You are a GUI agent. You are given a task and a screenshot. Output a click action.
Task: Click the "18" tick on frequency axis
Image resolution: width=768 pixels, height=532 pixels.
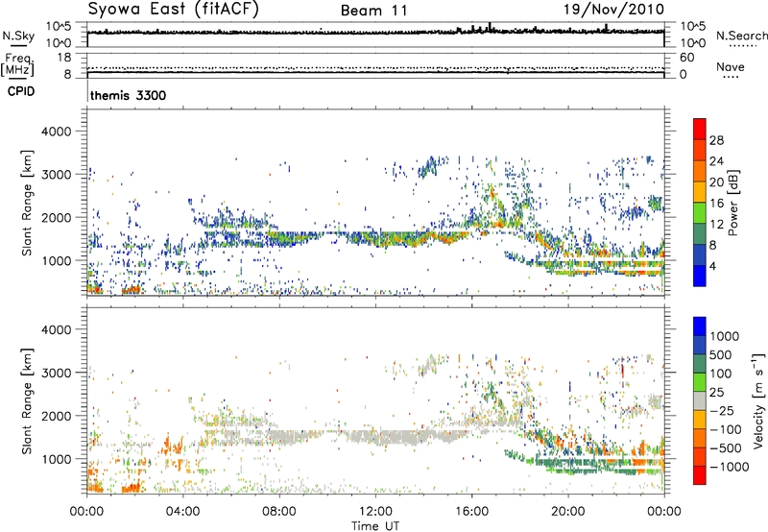(x=63, y=58)
